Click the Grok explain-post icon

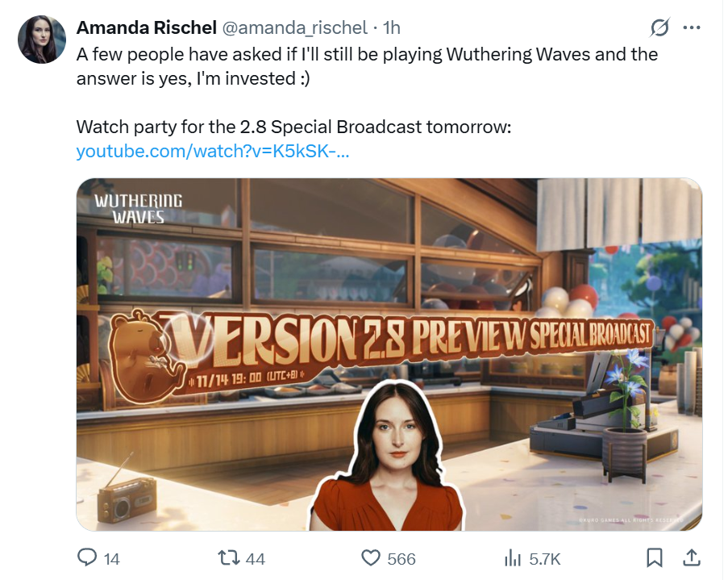pos(659,27)
